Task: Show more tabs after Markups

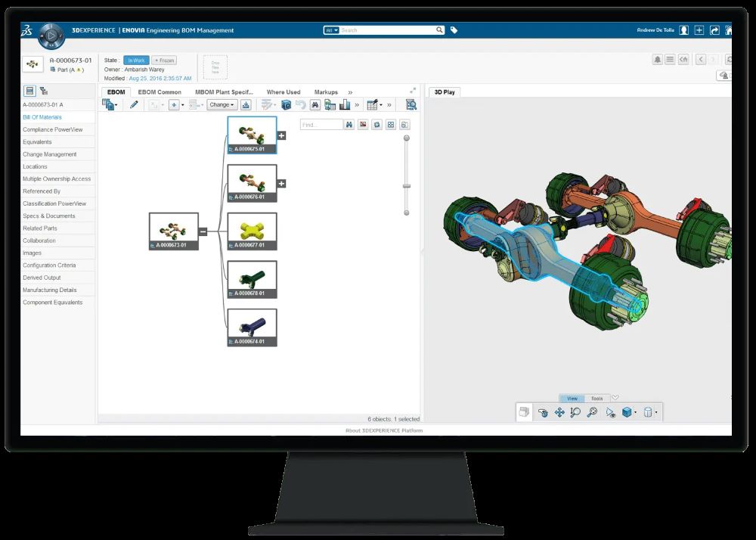Action: tap(351, 92)
